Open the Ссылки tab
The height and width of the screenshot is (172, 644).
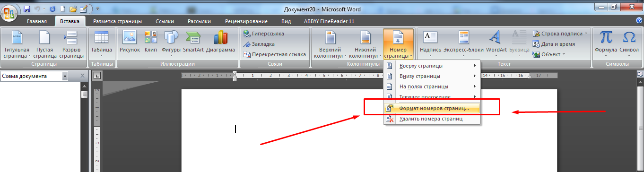pyautogui.click(x=165, y=21)
